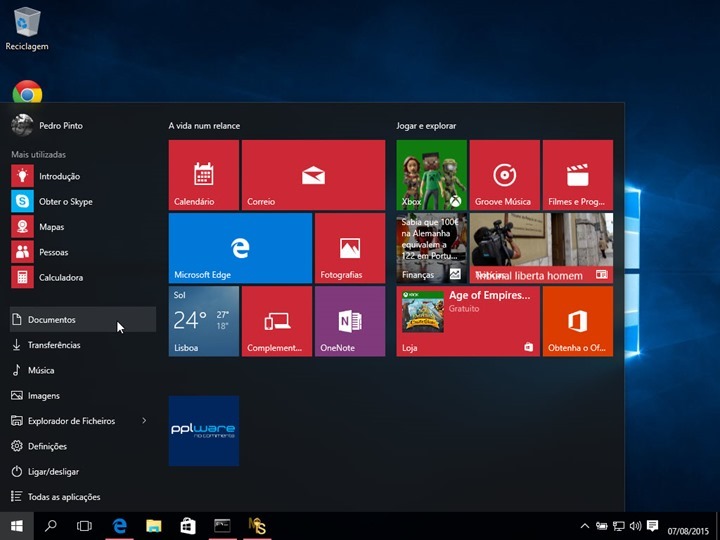Image resolution: width=720 pixels, height=540 pixels.
Task: Open the Correio mail tile
Action: click(x=313, y=175)
